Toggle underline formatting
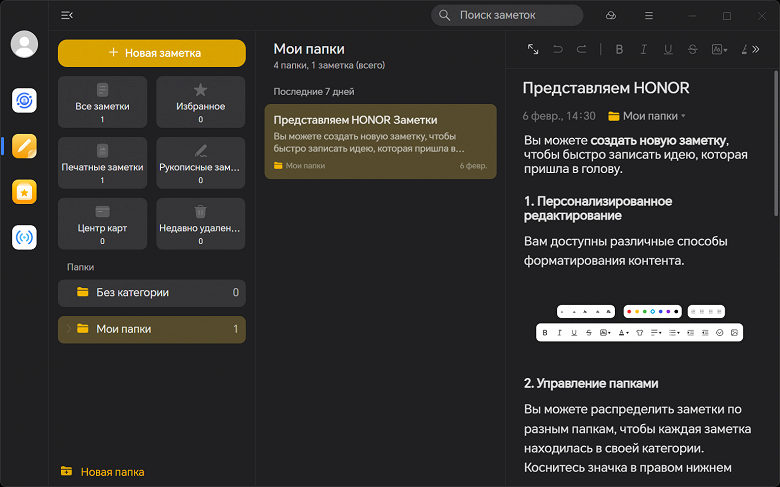 667,49
